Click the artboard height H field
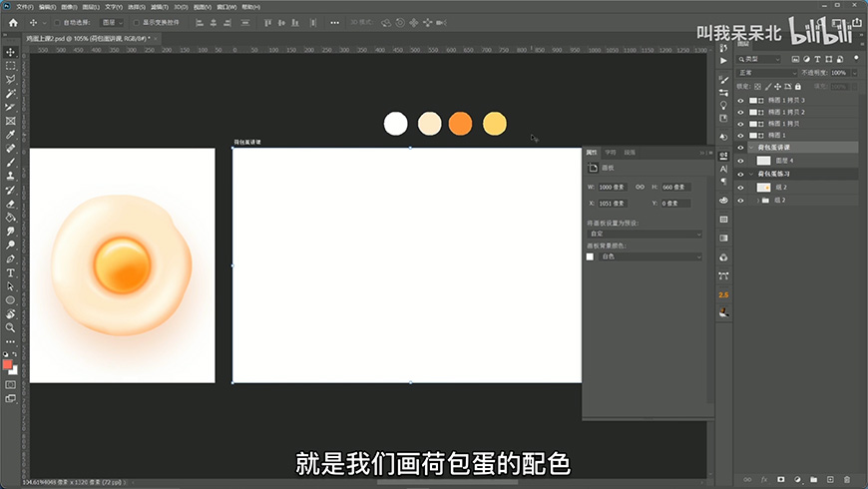Viewport: 868px width, 489px height. pos(675,188)
